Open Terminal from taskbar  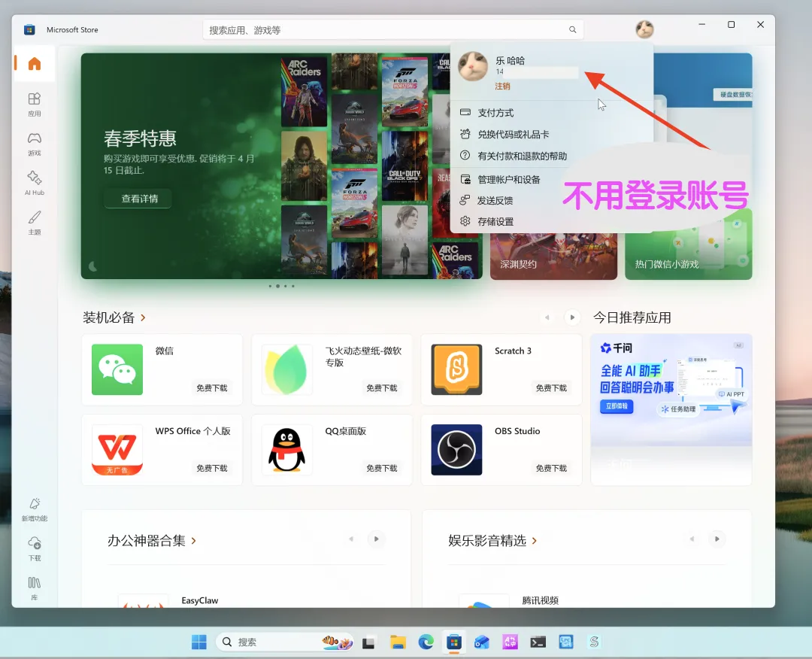pyautogui.click(x=538, y=642)
